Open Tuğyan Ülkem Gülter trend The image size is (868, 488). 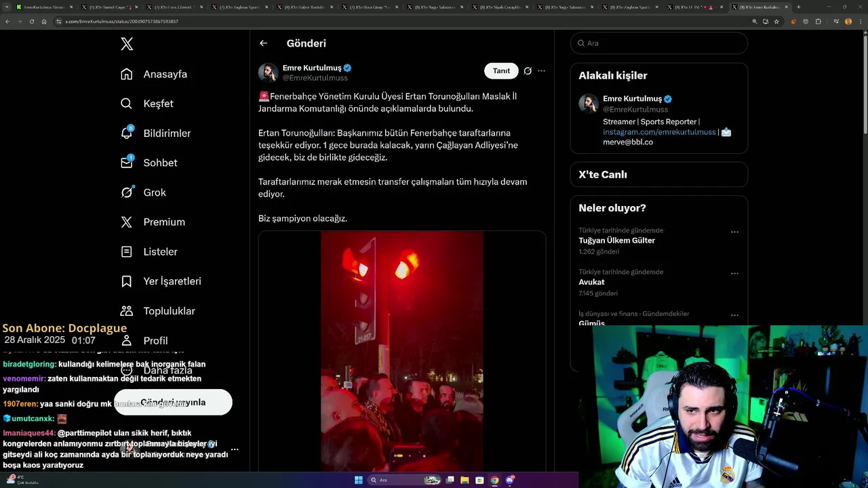pyautogui.click(x=616, y=241)
